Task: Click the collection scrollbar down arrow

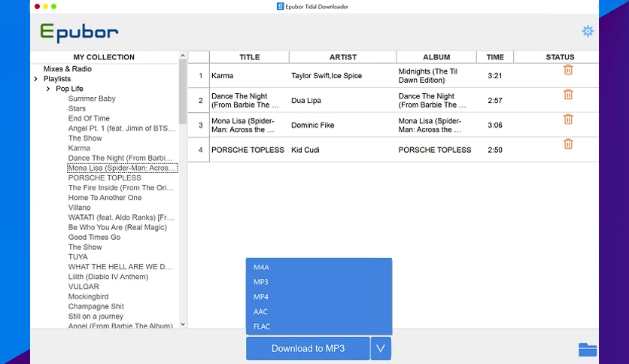Action: [183, 324]
